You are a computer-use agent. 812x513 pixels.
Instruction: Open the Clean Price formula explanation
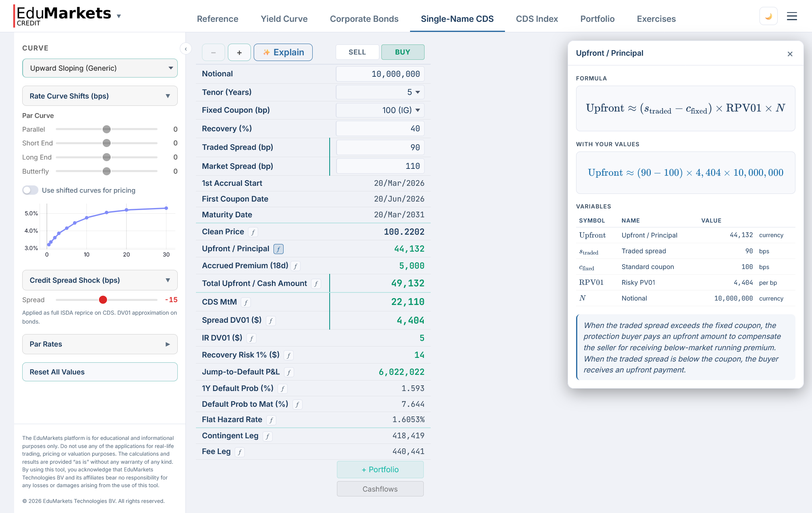point(253,232)
